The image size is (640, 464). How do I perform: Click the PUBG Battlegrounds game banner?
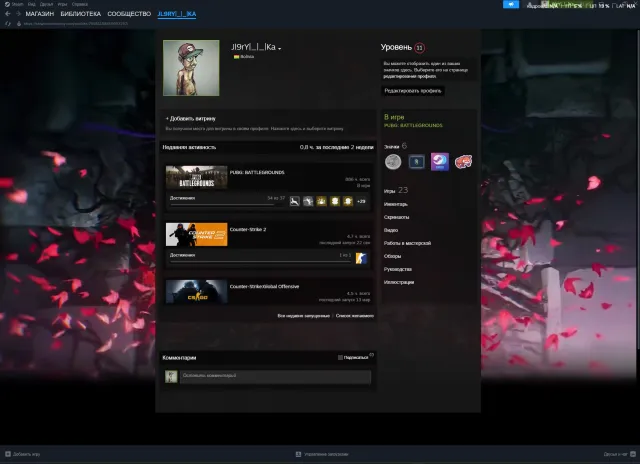pos(196,177)
